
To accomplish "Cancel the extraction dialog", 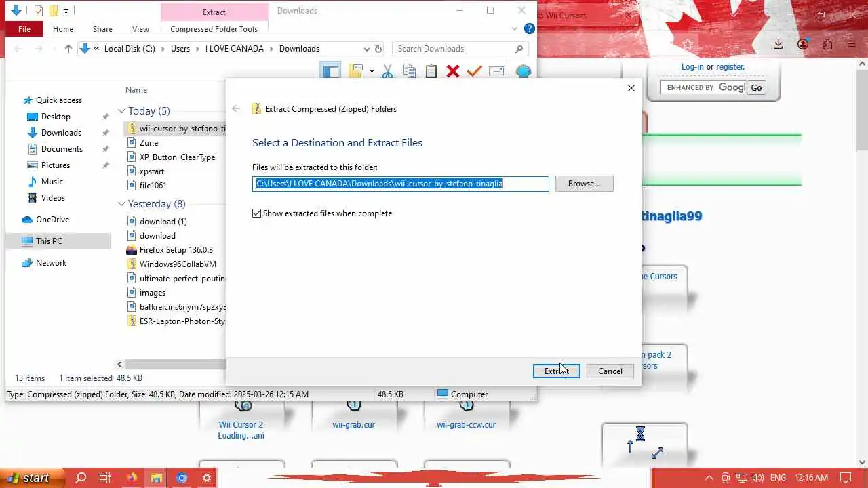I will [610, 371].
